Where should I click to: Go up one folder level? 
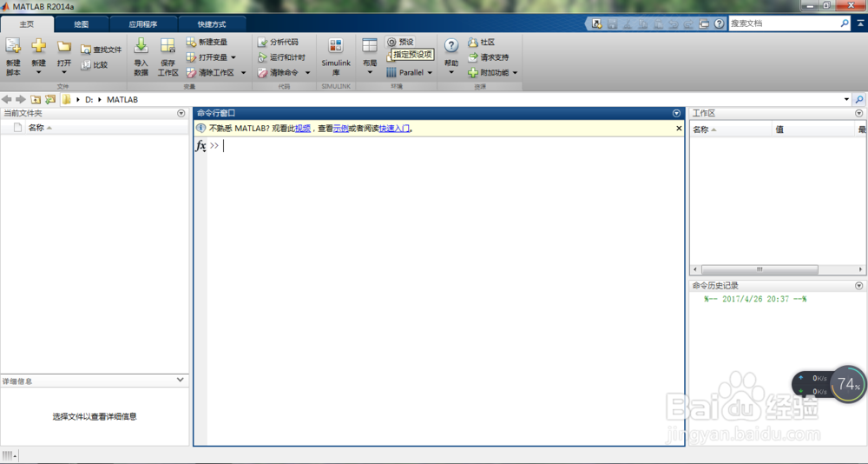tap(36, 99)
